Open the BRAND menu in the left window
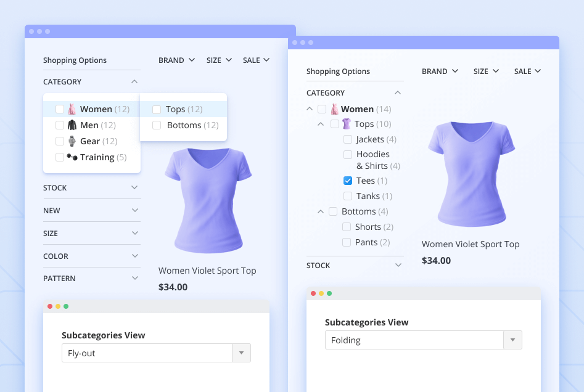This screenshot has height=392, width=584. pyautogui.click(x=176, y=60)
